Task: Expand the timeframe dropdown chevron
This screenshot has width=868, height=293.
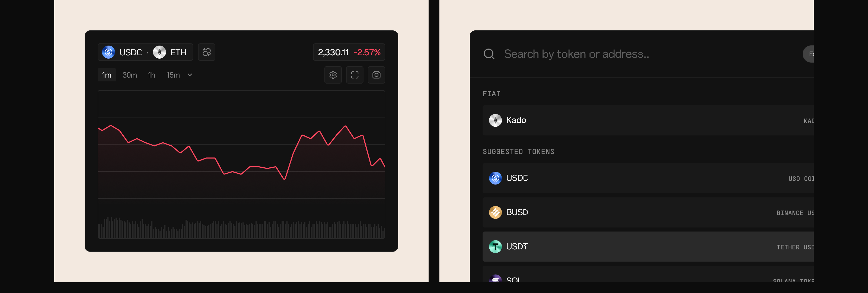Action: (190, 75)
